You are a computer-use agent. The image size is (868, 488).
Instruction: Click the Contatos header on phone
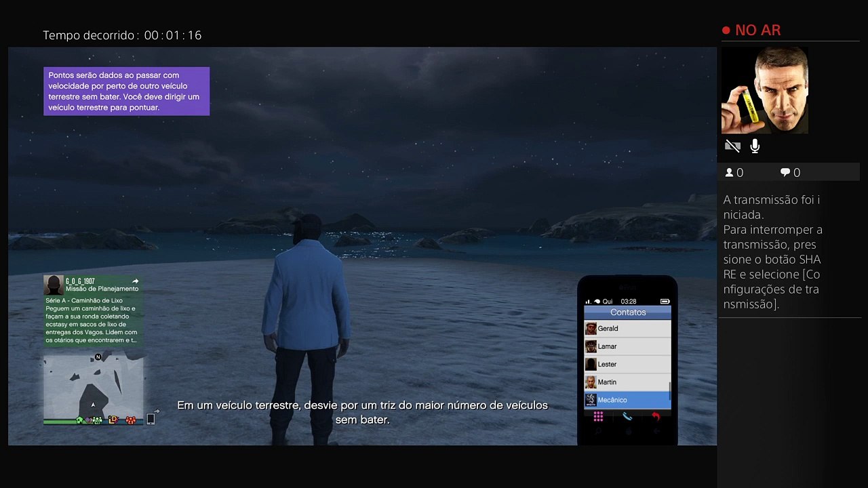pyautogui.click(x=627, y=312)
